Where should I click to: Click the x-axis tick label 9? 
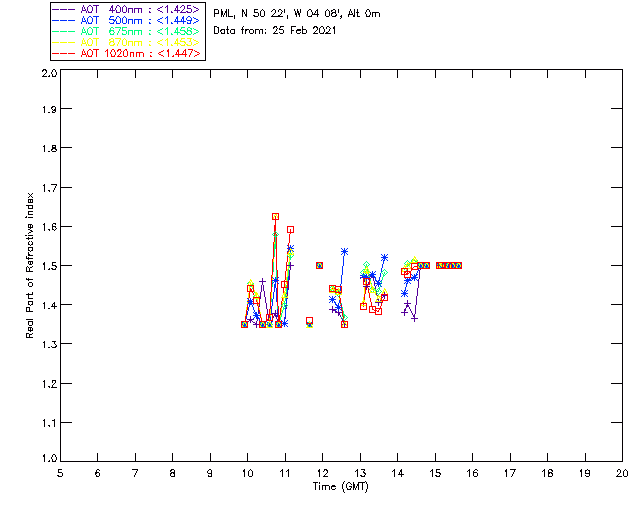click(210, 473)
